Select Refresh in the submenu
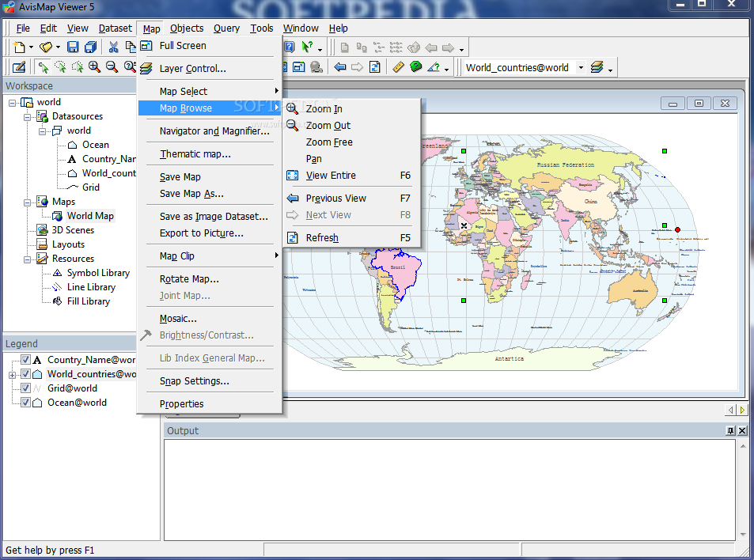Viewport: 754px width, 560px height. click(322, 238)
